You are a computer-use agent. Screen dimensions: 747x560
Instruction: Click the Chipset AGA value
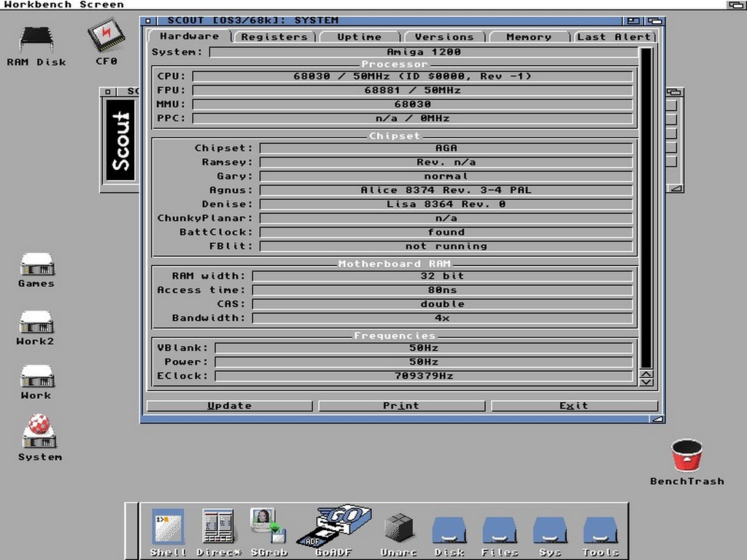[446, 148]
